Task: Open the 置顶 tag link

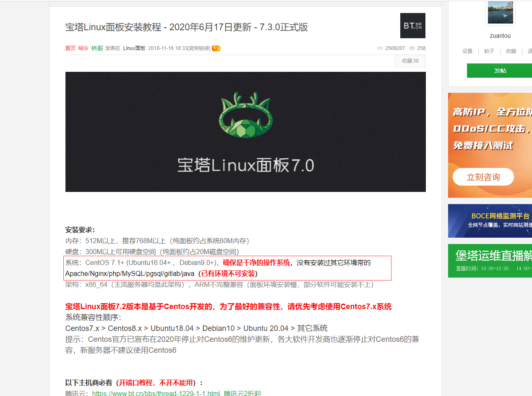Action: (70, 48)
